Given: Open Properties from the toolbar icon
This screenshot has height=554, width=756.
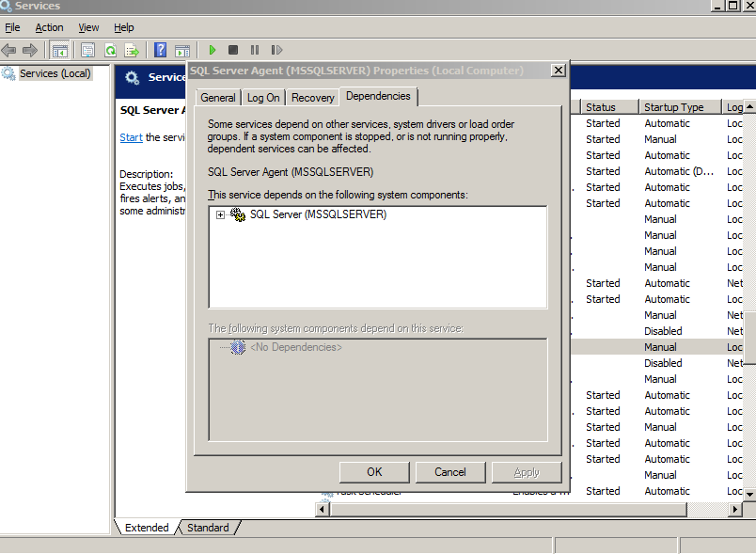Looking at the screenshot, I should coord(87,50).
